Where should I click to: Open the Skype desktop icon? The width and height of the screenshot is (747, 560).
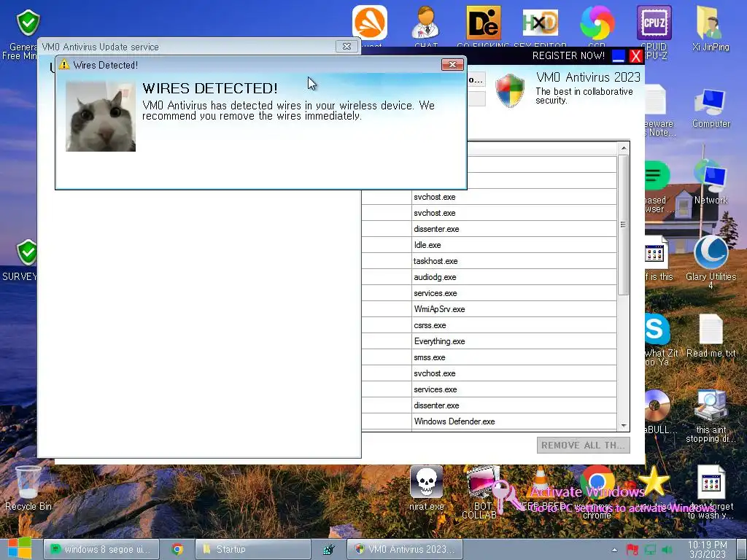657,330
